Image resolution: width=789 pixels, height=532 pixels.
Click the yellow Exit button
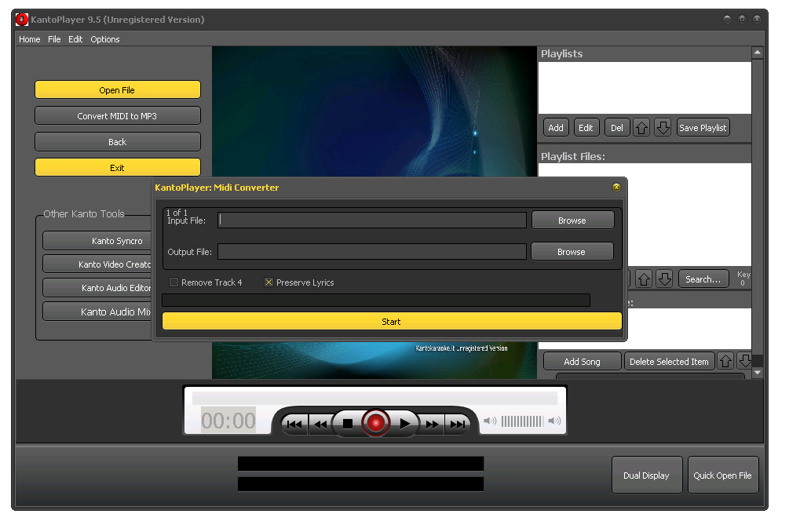coord(117,167)
